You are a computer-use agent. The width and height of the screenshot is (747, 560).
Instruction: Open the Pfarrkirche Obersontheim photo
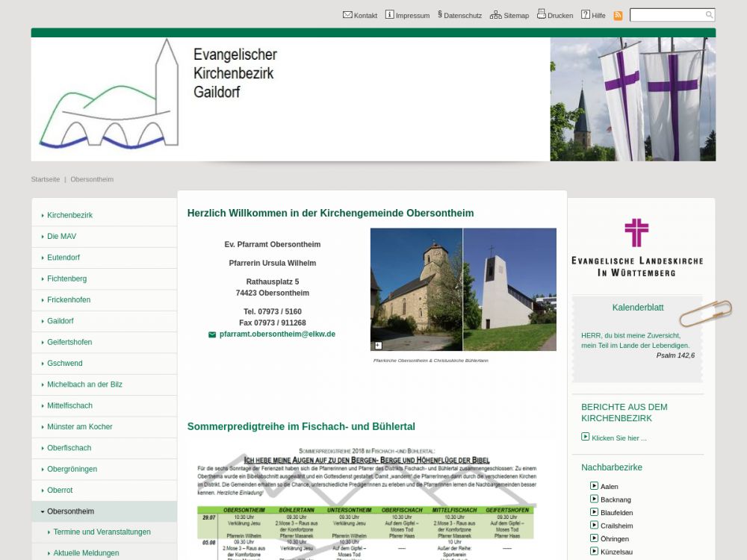click(x=416, y=289)
